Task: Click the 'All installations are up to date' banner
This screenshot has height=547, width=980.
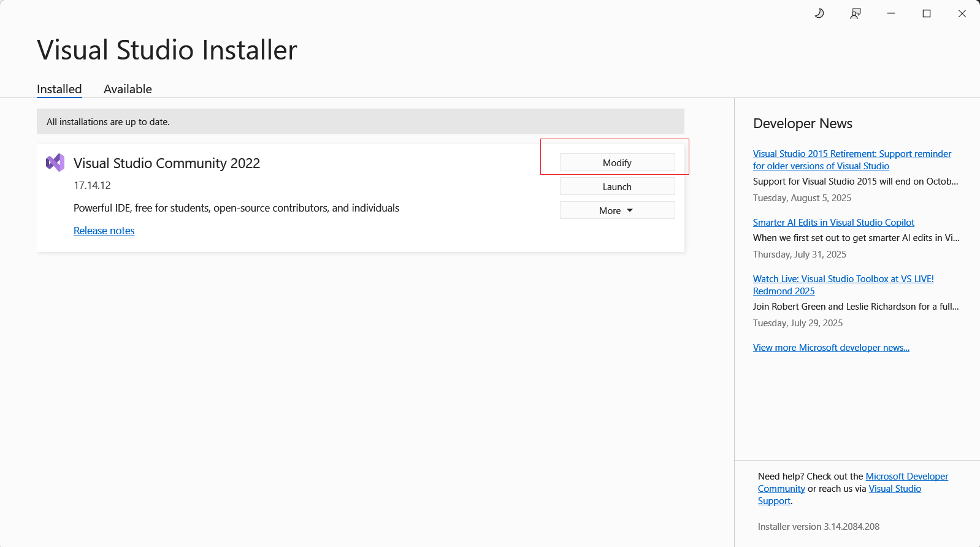Action: pyautogui.click(x=360, y=121)
